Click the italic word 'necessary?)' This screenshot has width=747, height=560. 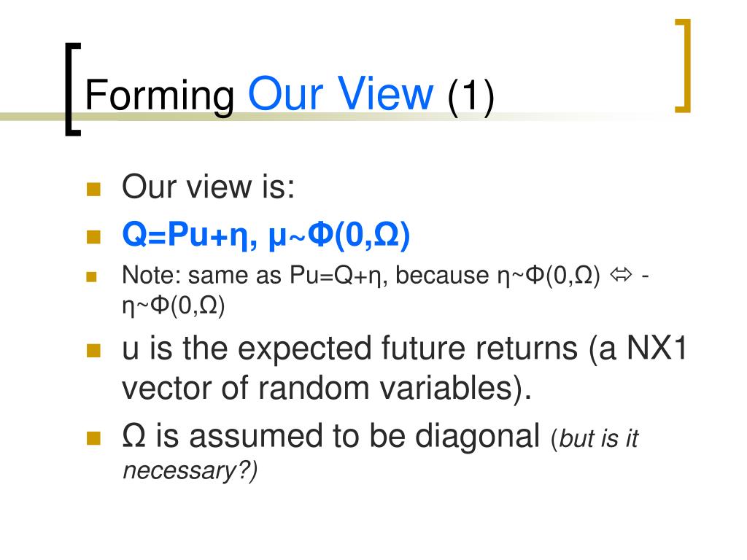click(x=190, y=471)
